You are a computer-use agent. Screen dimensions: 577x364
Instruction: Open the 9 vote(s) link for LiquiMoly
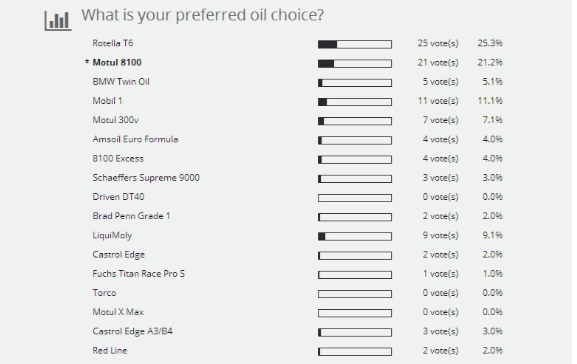(x=440, y=235)
